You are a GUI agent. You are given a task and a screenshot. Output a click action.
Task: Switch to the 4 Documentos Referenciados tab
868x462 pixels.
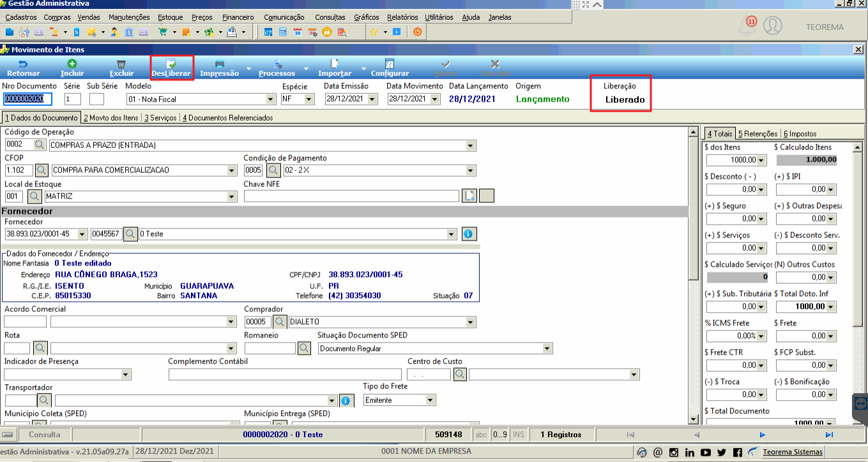pyautogui.click(x=228, y=117)
